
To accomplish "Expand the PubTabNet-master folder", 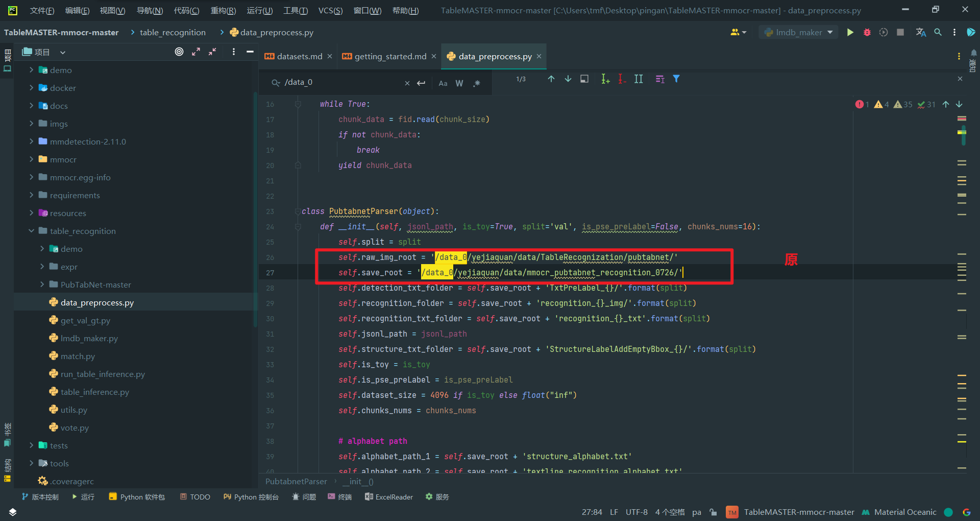I will [x=42, y=285].
